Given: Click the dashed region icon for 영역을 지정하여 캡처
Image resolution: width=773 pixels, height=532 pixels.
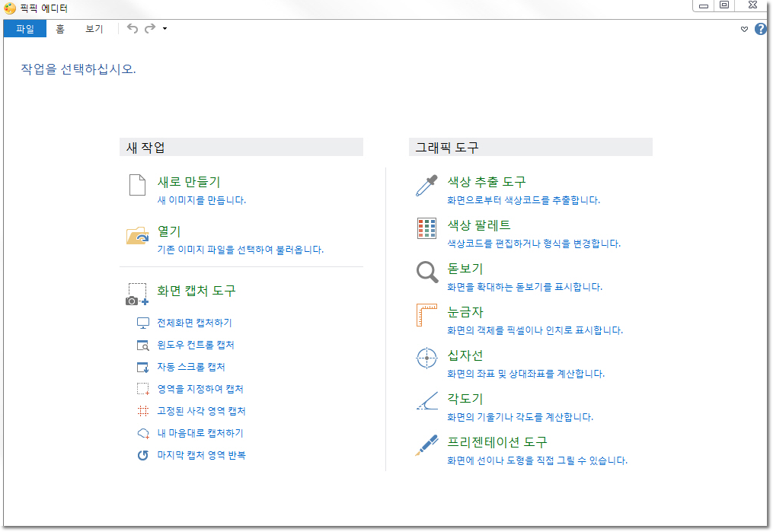Looking at the screenshot, I should pos(143,389).
